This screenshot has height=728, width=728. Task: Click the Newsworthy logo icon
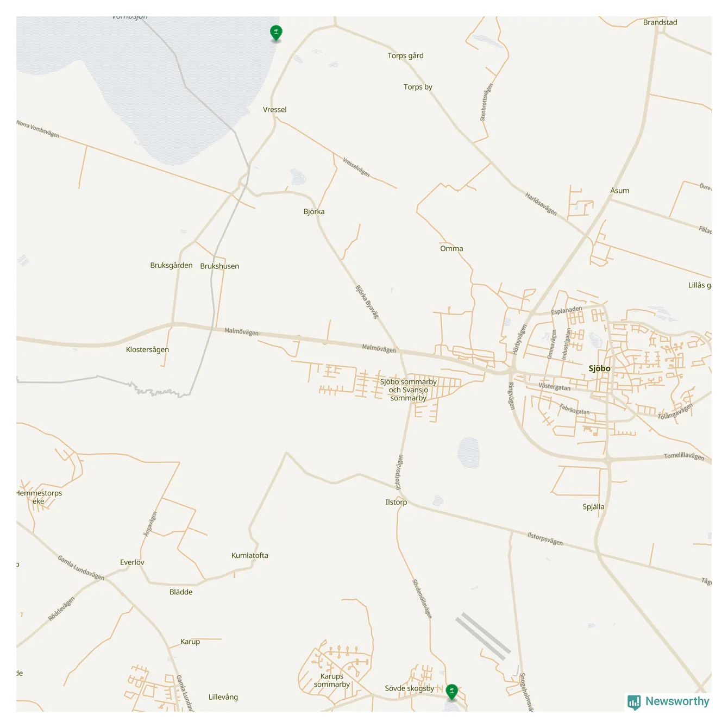(633, 702)
